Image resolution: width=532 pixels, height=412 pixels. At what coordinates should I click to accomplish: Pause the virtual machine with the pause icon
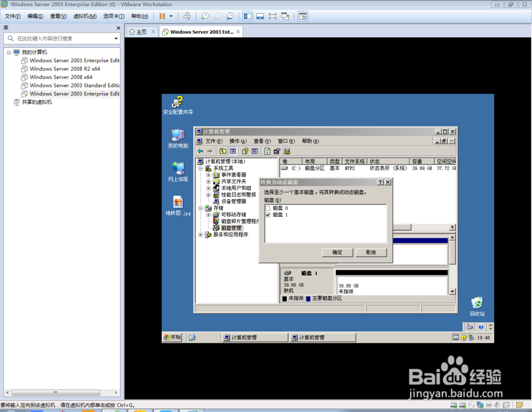point(162,16)
